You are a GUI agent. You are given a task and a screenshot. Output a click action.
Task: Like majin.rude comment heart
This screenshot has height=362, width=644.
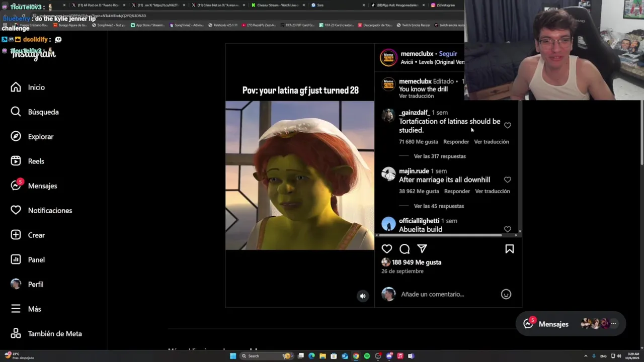[508, 180]
